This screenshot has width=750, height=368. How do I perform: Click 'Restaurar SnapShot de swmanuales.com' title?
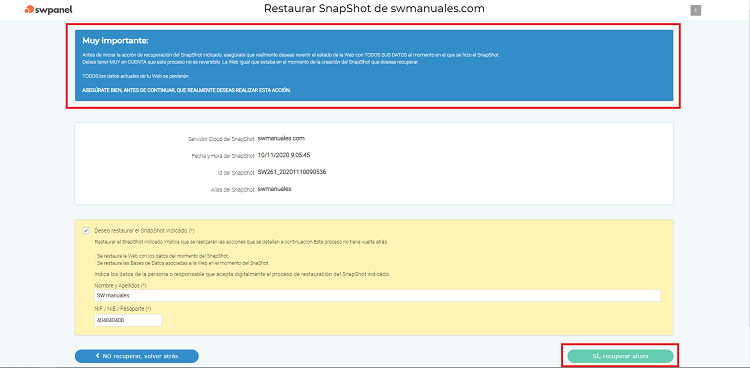tap(374, 9)
